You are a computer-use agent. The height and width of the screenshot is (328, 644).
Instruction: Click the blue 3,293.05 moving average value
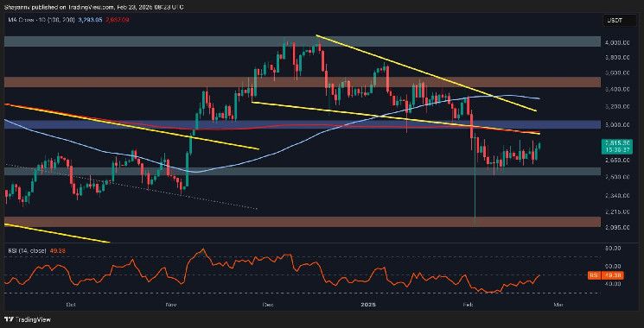90,20
